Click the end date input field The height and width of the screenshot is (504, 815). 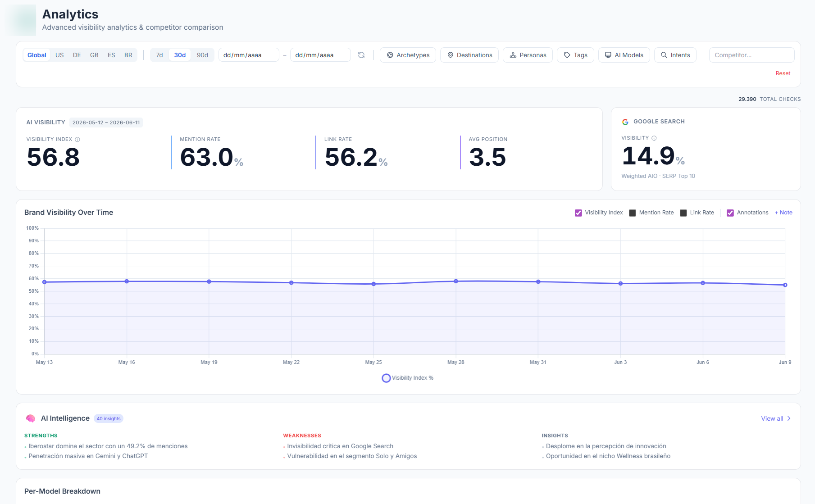point(320,55)
